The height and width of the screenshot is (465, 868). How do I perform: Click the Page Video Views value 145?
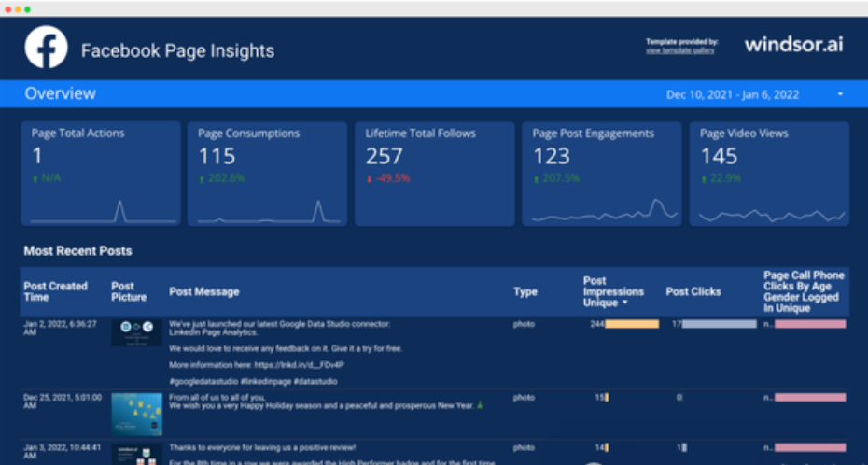(719, 157)
